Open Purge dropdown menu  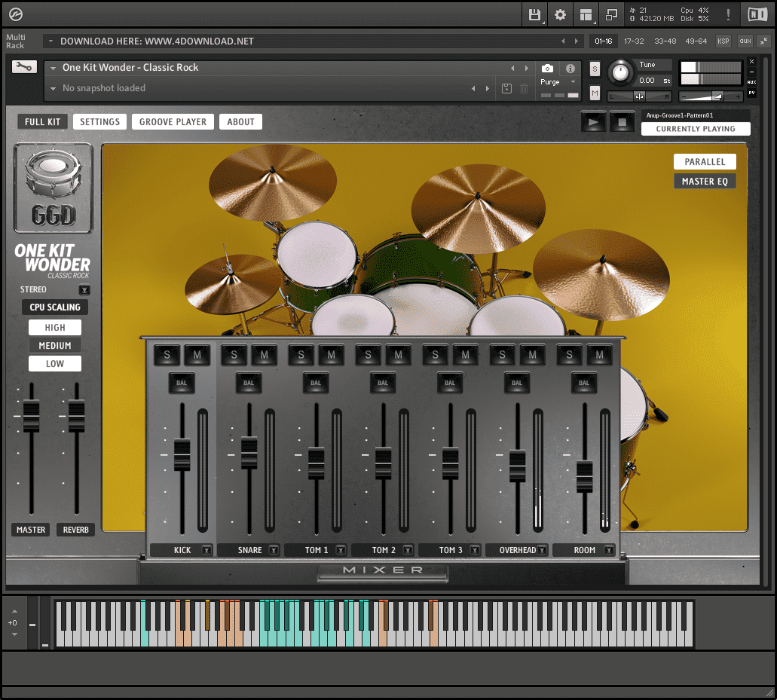558,81
